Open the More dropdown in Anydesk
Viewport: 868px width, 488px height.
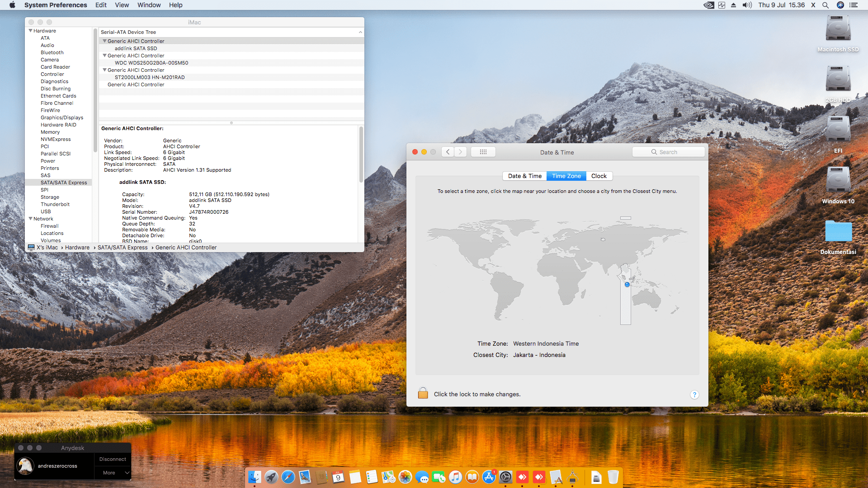point(113,473)
